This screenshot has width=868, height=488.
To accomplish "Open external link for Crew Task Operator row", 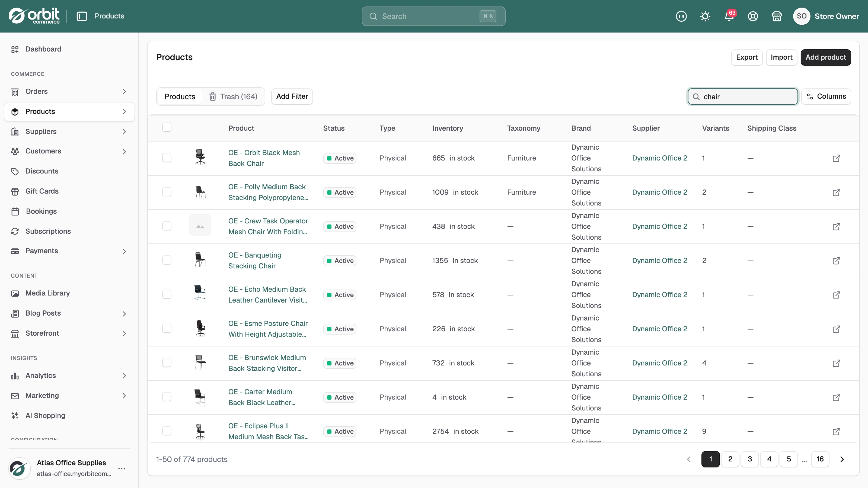I will [x=836, y=227].
